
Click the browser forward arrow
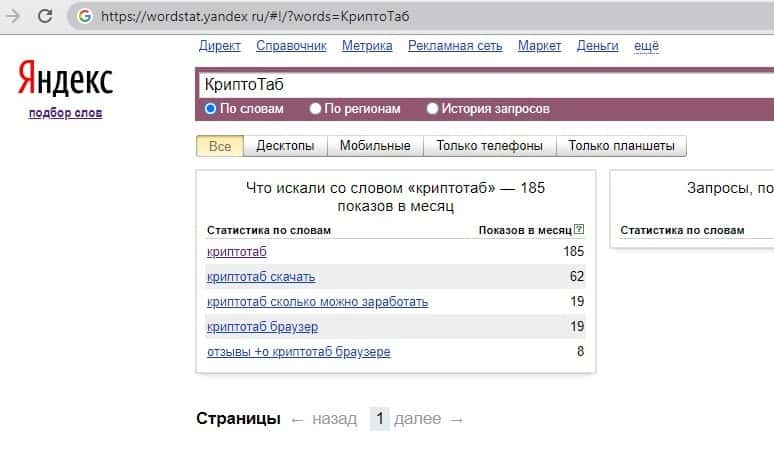tap(13, 16)
